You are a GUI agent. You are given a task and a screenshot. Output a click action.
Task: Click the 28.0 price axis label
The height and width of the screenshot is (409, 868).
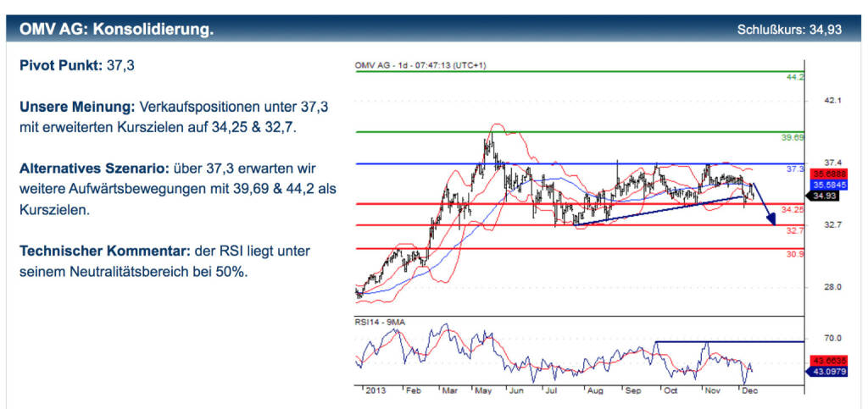pos(832,287)
